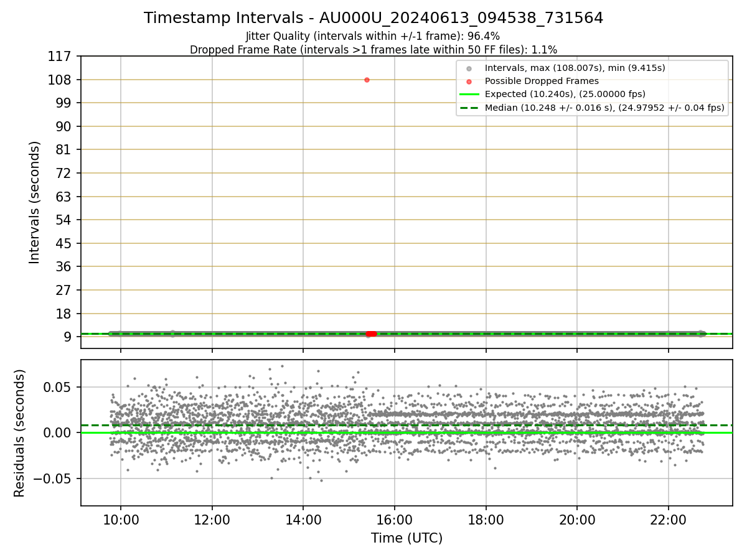
Task: Click the 20:00 x-axis tick label
Action: pos(577,520)
